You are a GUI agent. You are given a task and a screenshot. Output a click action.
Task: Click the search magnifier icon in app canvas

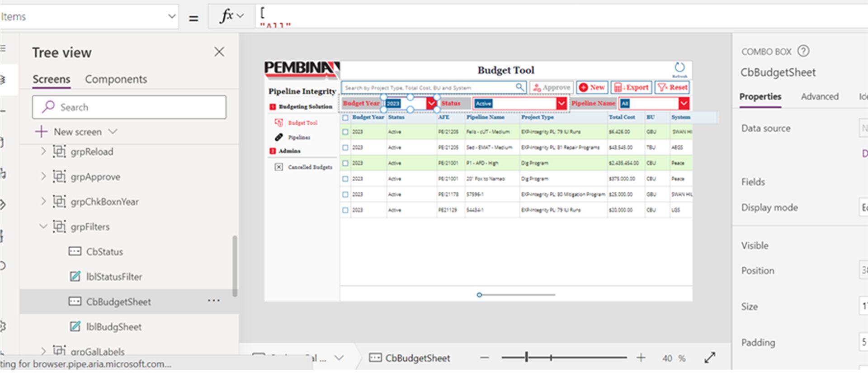[520, 87]
